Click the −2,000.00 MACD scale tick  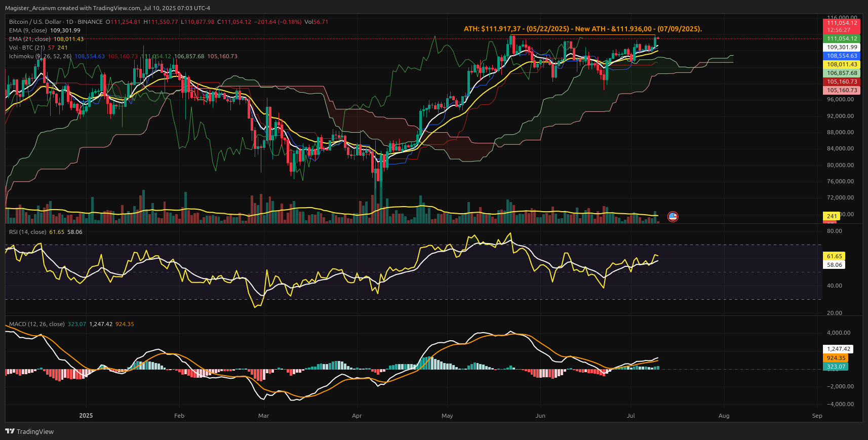coord(840,387)
